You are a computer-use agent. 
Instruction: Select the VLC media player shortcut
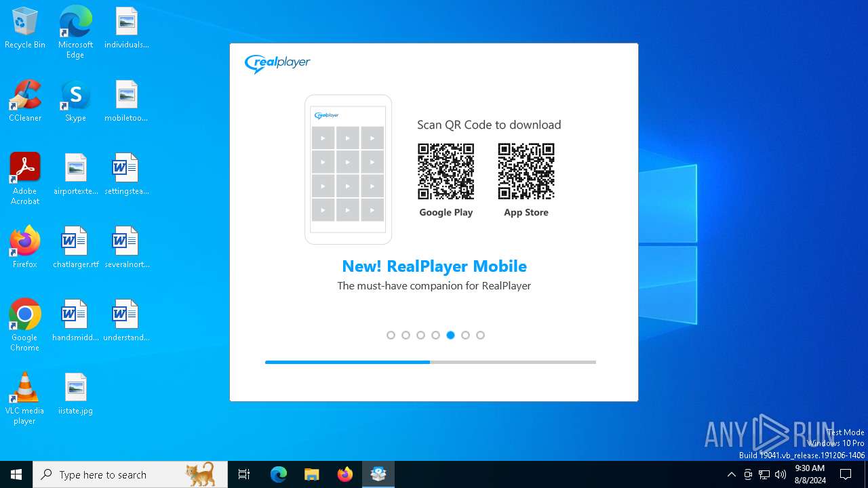(x=25, y=399)
